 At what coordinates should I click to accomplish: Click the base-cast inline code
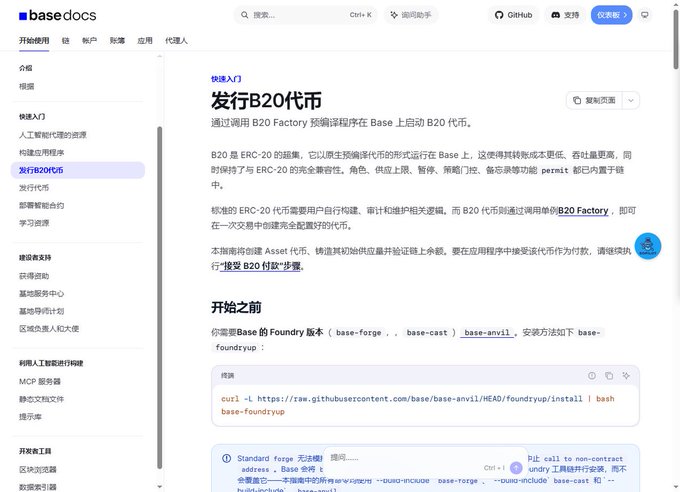[x=427, y=333]
